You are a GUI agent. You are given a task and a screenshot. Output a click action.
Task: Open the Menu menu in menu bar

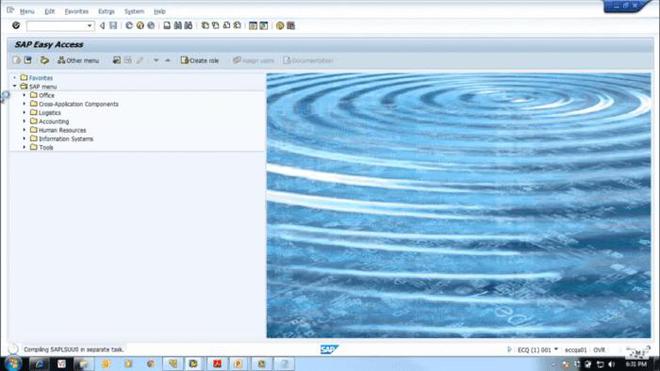[27, 11]
